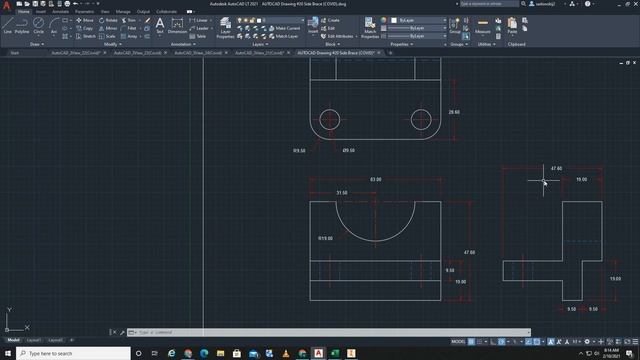
Task: Expand the Layers panel
Action: click(x=260, y=44)
